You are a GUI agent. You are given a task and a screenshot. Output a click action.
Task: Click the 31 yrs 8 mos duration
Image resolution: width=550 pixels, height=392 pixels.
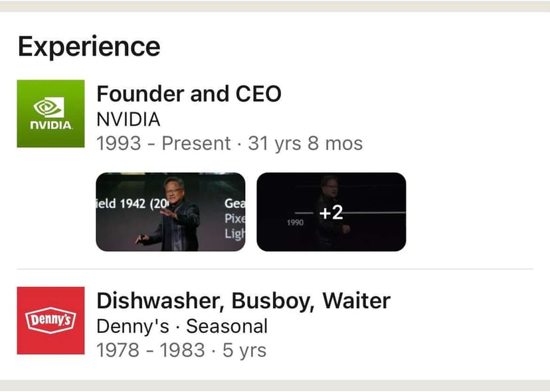coord(305,143)
